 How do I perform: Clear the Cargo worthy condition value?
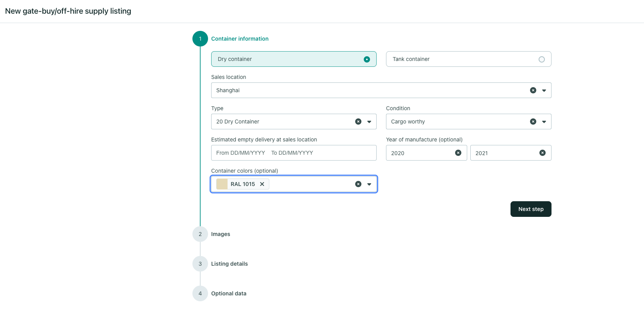(x=533, y=122)
